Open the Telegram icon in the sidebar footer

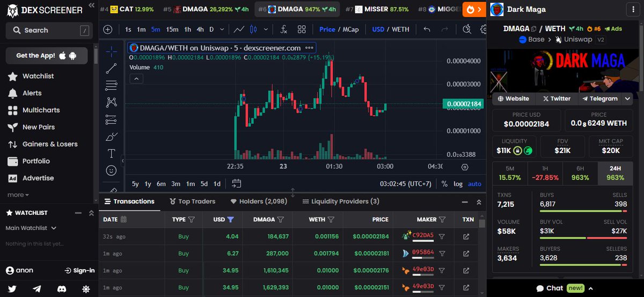tap(36, 289)
